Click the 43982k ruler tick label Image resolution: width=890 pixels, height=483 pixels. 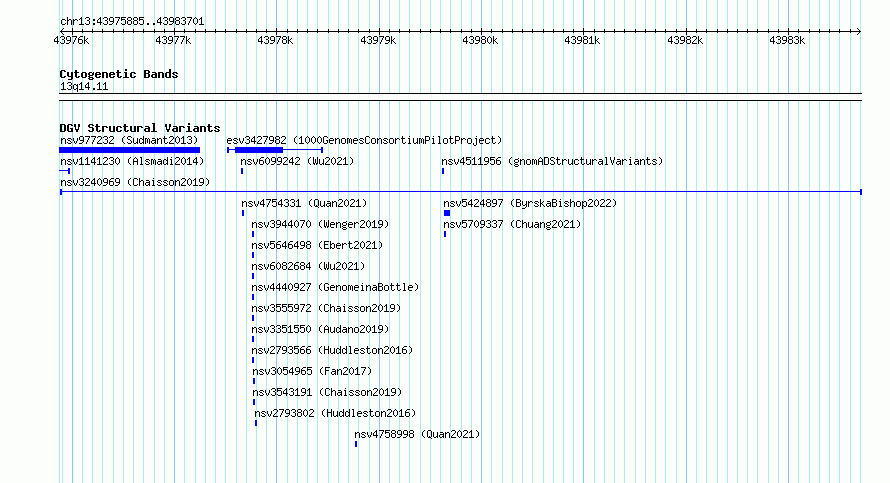(x=685, y=40)
